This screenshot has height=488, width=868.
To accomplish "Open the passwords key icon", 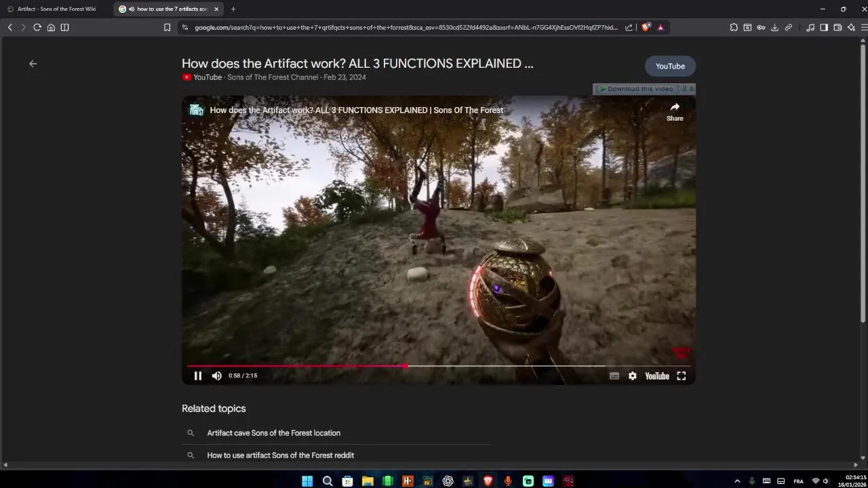I will (761, 27).
